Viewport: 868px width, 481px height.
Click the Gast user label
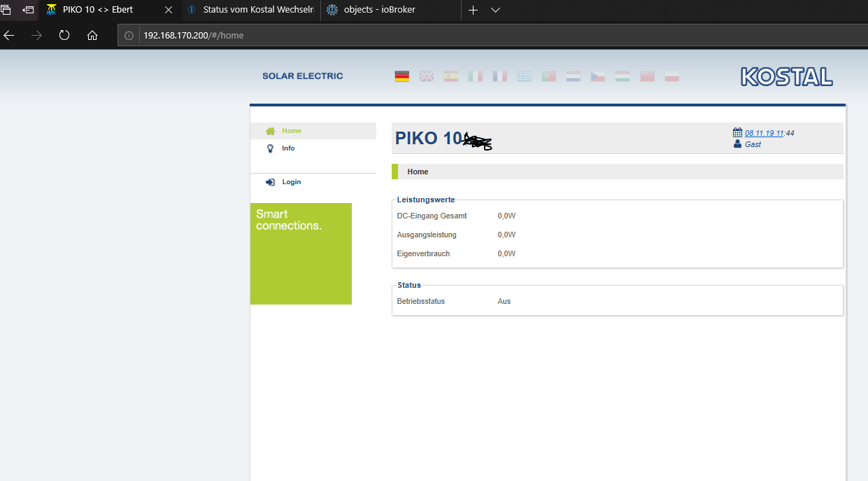[753, 144]
